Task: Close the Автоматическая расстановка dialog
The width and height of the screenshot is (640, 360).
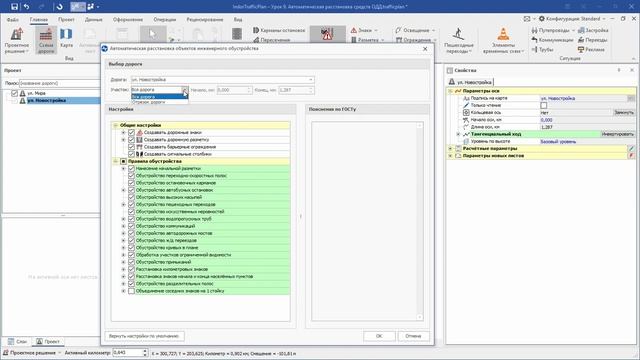Action: 425,49
